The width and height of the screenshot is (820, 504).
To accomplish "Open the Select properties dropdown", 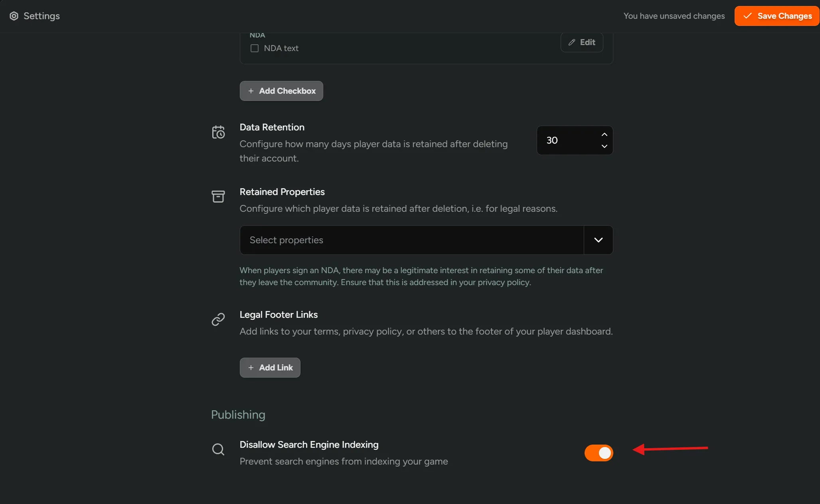I will (x=411, y=240).
